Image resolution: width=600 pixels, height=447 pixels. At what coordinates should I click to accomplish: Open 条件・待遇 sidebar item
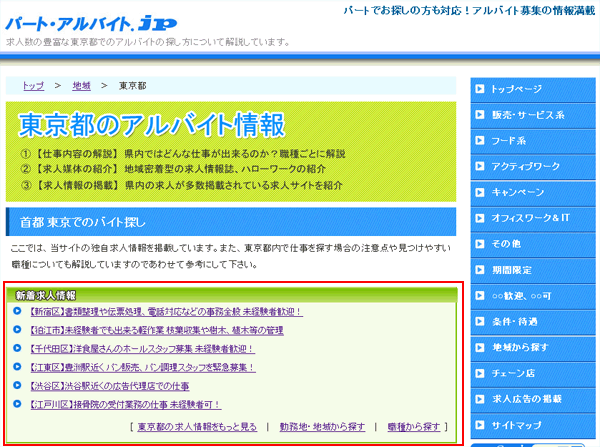click(x=533, y=322)
